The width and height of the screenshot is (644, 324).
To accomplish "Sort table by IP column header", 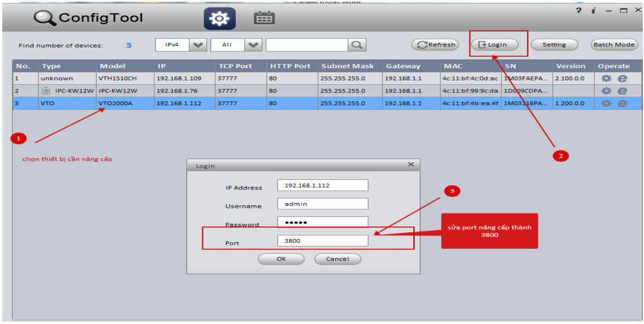I will click(162, 66).
